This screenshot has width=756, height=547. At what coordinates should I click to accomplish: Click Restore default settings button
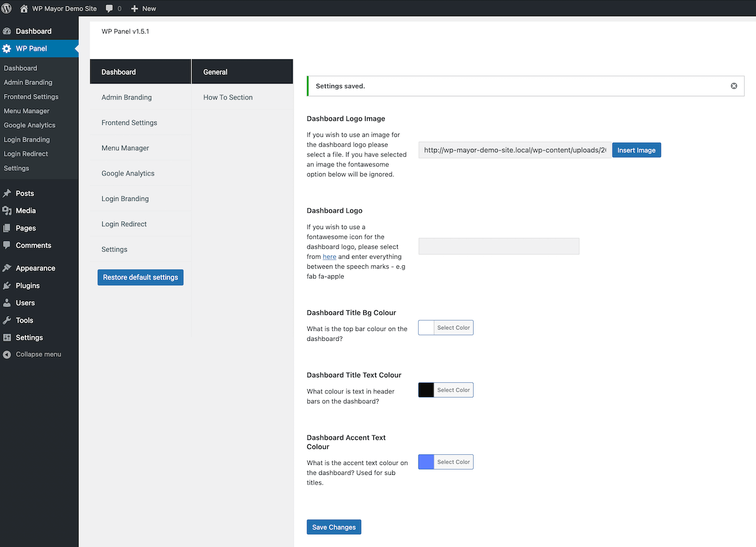(141, 277)
